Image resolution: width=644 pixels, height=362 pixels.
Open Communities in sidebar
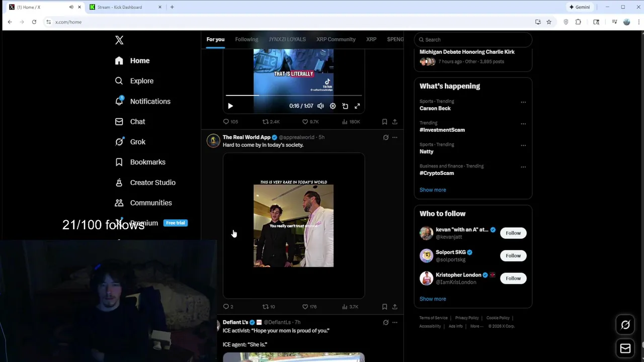pos(143,203)
